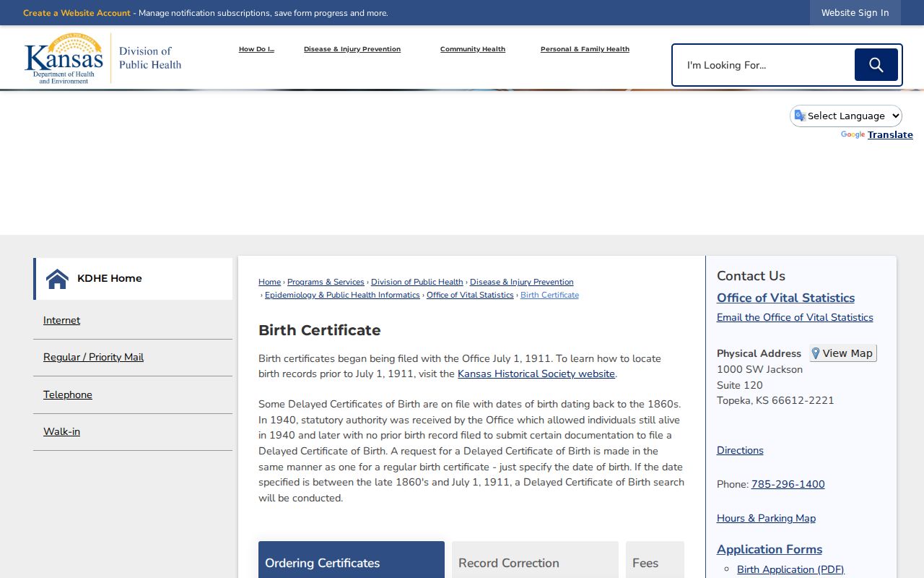This screenshot has width=924, height=578.
Task: Click the Programs & Services breadcrumb
Action: (x=326, y=282)
